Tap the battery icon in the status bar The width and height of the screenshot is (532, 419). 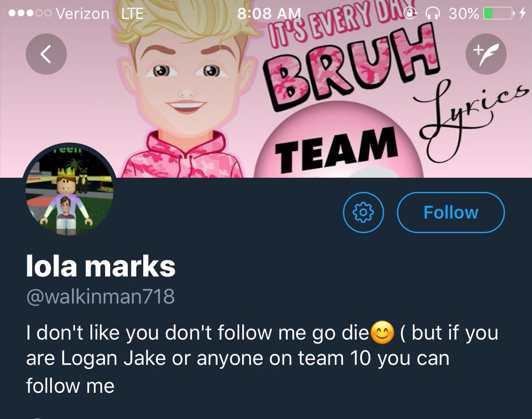[497, 14]
